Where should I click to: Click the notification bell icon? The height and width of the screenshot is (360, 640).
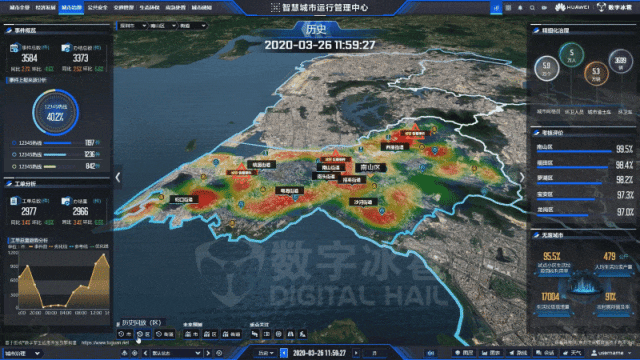(520, 8)
